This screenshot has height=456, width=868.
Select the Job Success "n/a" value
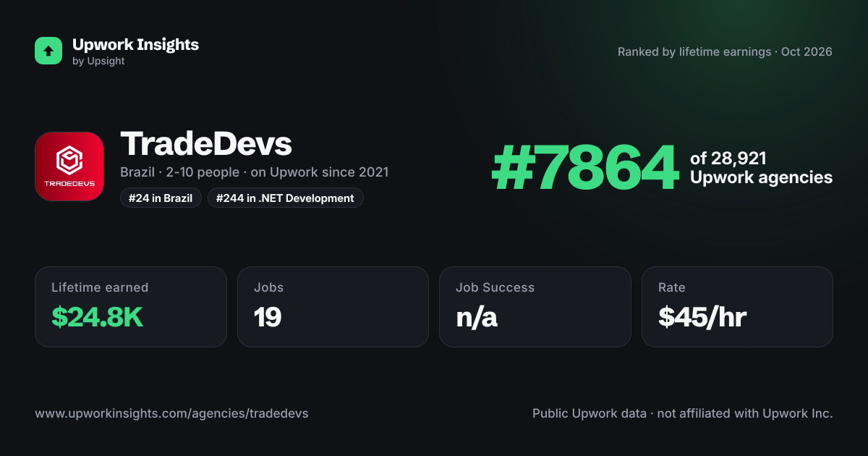point(477,317)
